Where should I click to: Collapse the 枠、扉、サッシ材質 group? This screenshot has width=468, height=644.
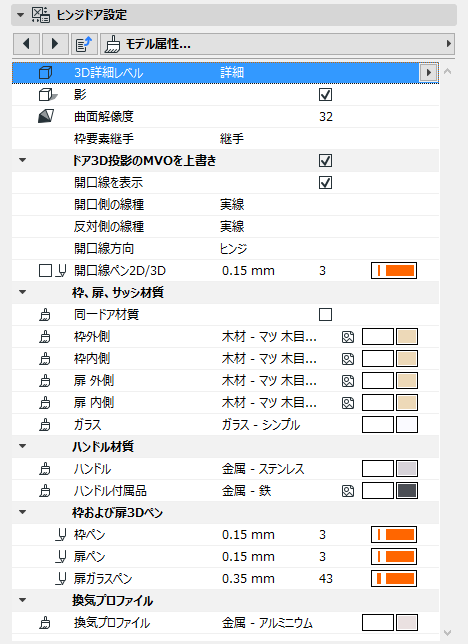pyautogui.click(x=23, y=292)
